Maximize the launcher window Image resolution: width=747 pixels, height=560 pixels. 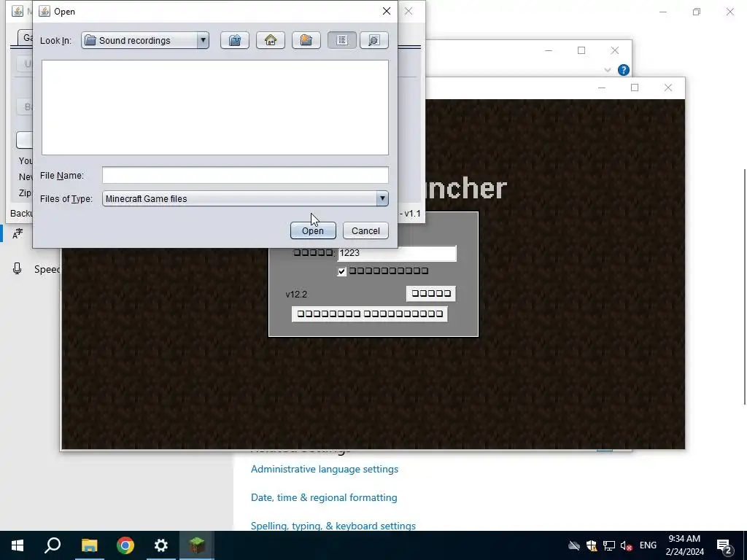[x=635, y=87]
